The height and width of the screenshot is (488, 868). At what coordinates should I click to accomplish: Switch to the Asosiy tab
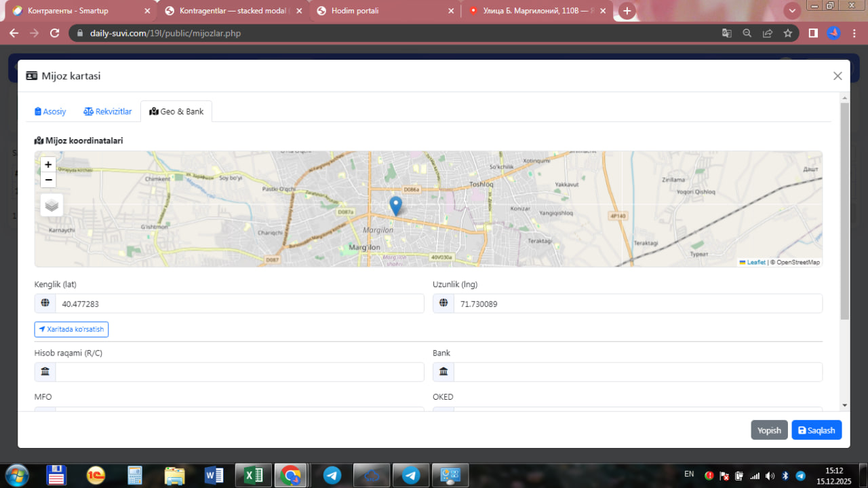coord(50,111)
